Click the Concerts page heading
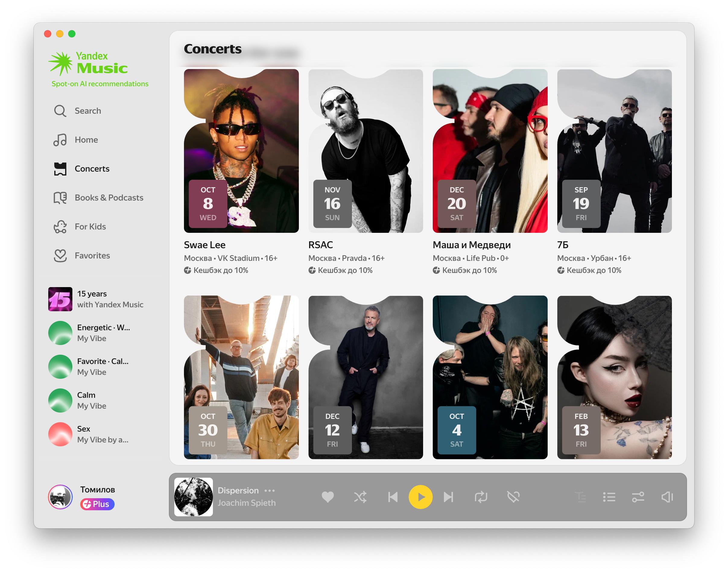This screenshot has width=728, height=573. 213,49
